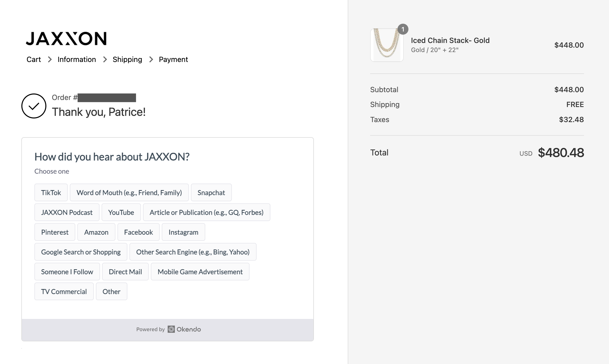Open the Shipping breadcrumb step
The height and width of the screenshot is (364, 609).
click(x=127, y=60)
